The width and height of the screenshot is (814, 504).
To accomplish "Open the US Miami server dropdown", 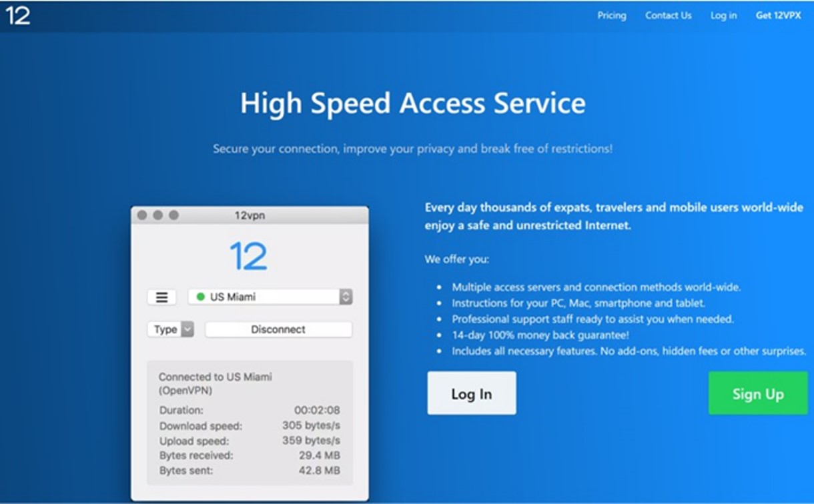I will point(270,297).
